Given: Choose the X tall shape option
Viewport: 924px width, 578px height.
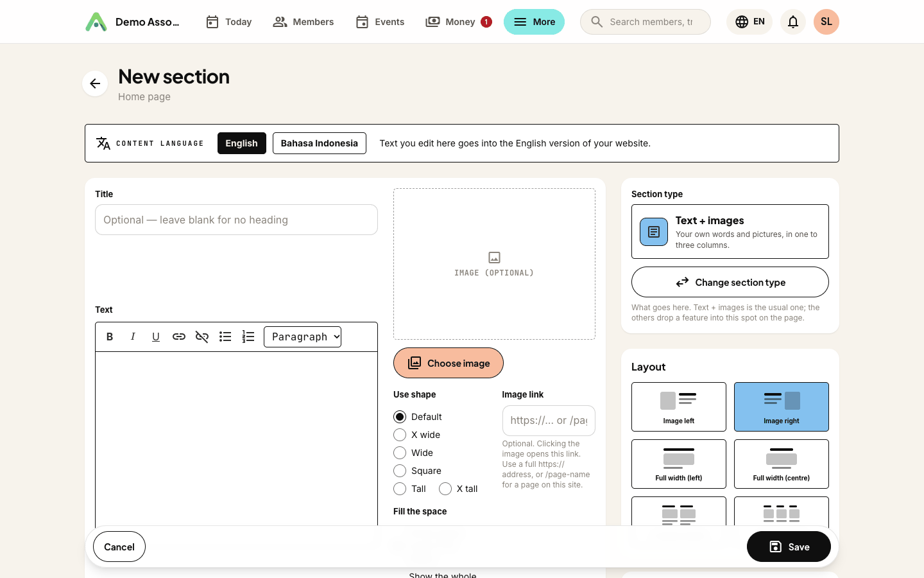Looking at the screenshot, I should (445, 489).
